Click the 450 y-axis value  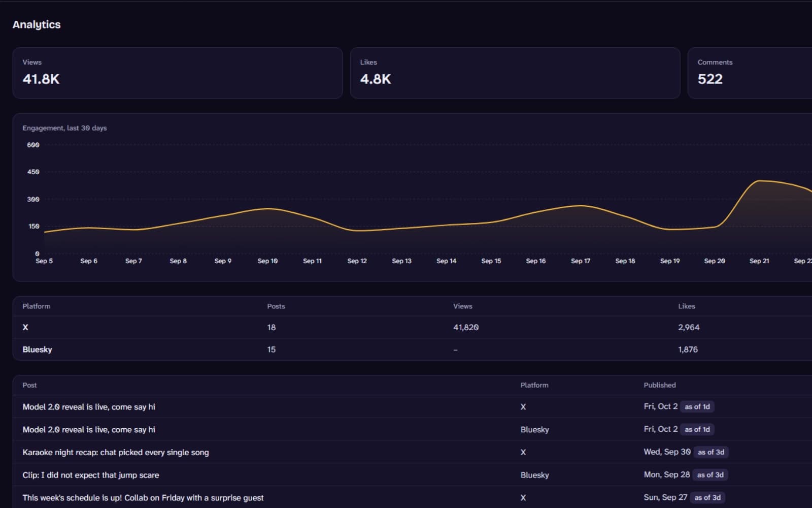point(33,172)
